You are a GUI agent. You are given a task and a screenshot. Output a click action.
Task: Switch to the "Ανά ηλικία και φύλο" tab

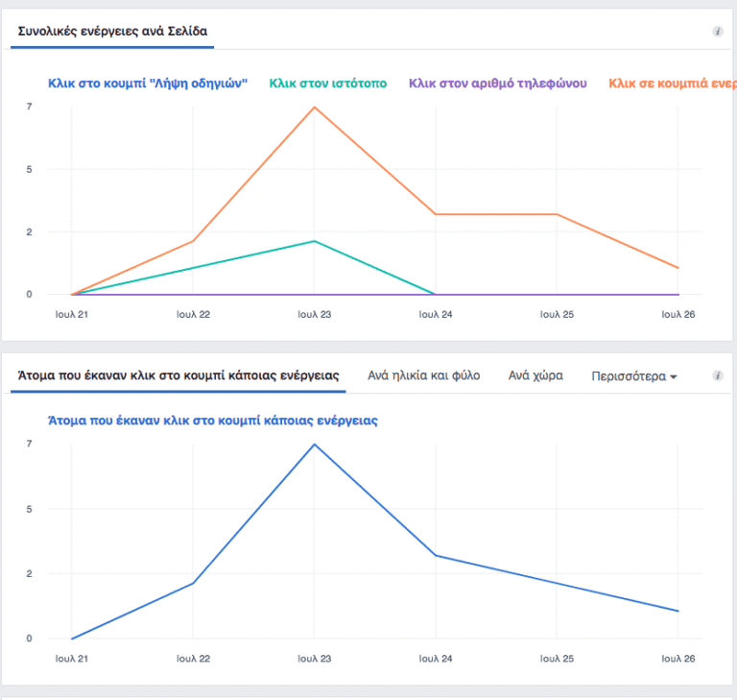tap(424, 376)
